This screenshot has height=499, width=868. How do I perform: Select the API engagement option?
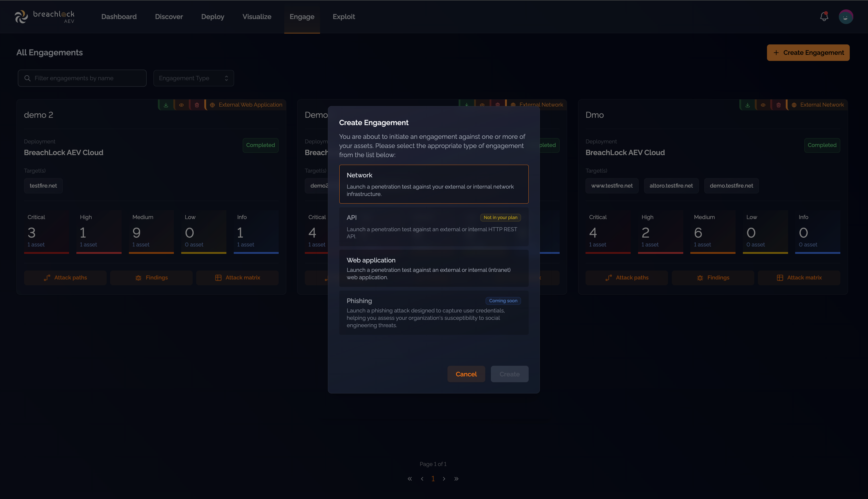click(x=434, y=227)
